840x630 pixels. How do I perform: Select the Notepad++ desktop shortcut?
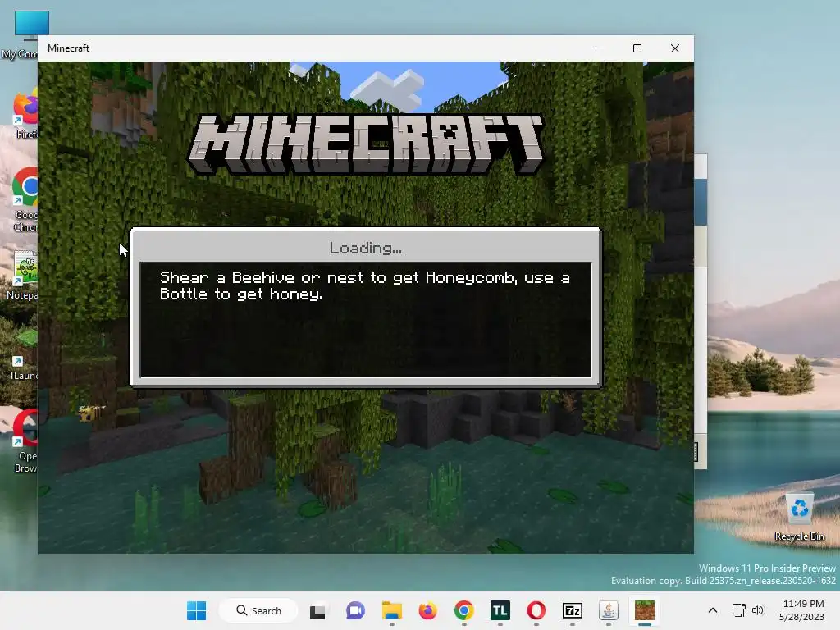pos(22,275)
